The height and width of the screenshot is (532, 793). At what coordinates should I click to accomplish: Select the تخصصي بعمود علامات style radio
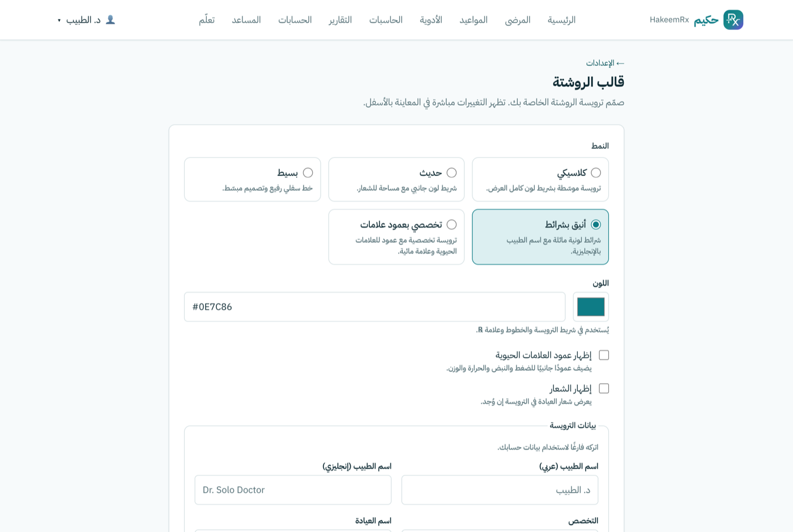coord(451,225)
